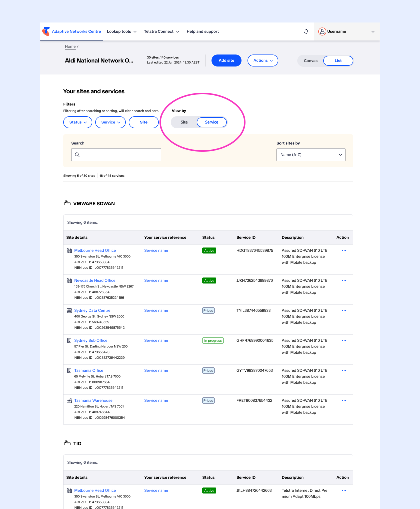Viewport: 420px width, 509px height.
Task: Expand the Lookup tools menu
Action: point(122,31)
